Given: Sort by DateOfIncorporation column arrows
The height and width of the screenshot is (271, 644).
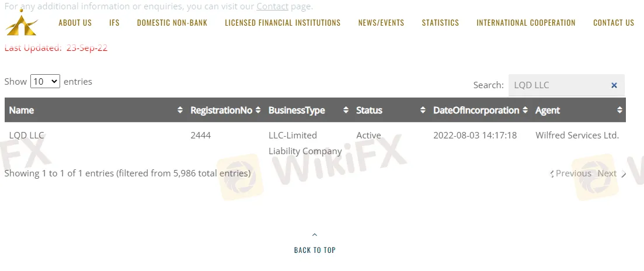Looking at the screenshot, I should pyautogui.click(x=525, y=110).
